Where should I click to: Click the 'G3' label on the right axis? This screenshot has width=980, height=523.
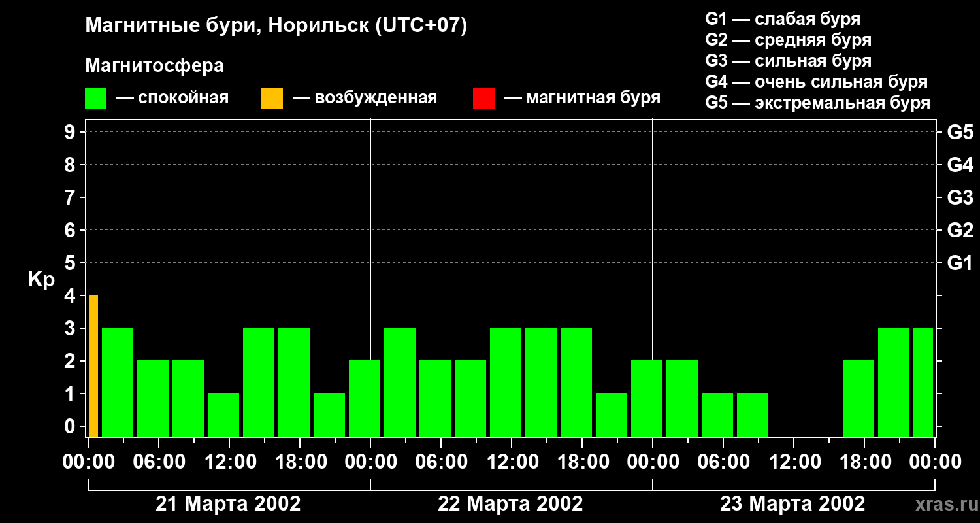[x=960, y=197]
